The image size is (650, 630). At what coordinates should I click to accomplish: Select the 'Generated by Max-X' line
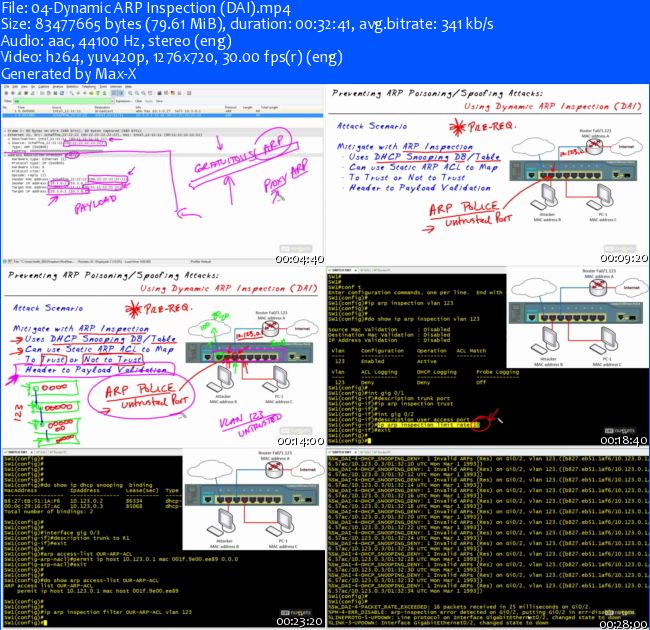[69, 74]
